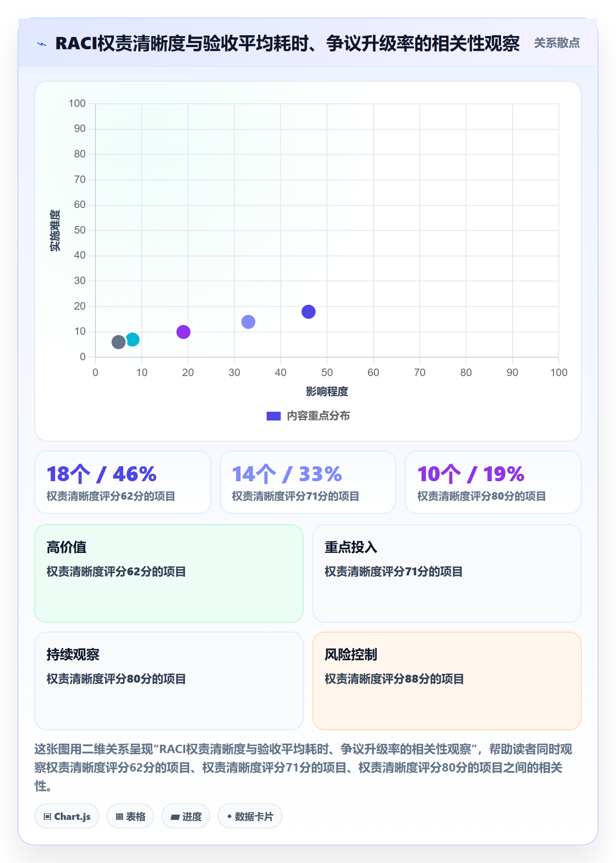Select the title RACI权责清晰度与验收平均耗时、争议升级率的相关性观察
Viewport: 616px width, 863px height.
point(287,44)
